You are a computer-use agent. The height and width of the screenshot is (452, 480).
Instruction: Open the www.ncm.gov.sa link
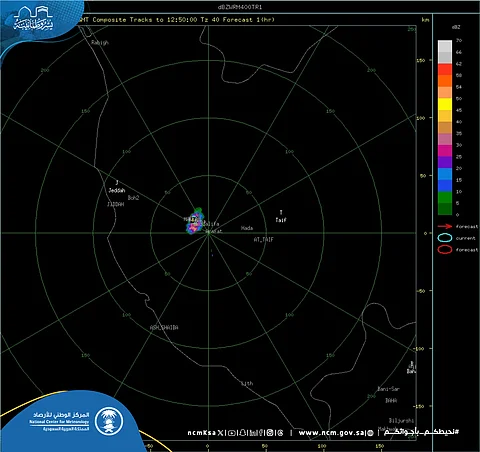[332, 433]
